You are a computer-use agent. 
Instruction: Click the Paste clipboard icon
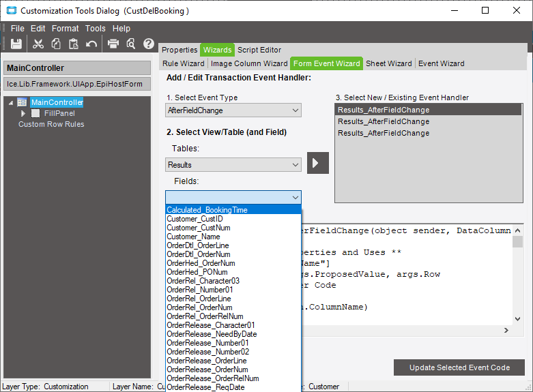click(x=74, y=44)
